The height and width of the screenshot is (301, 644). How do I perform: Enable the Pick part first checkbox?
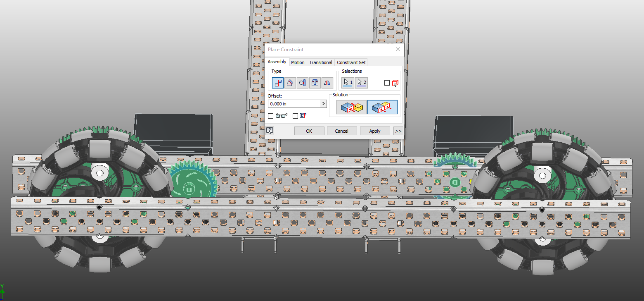click(387, 83)
